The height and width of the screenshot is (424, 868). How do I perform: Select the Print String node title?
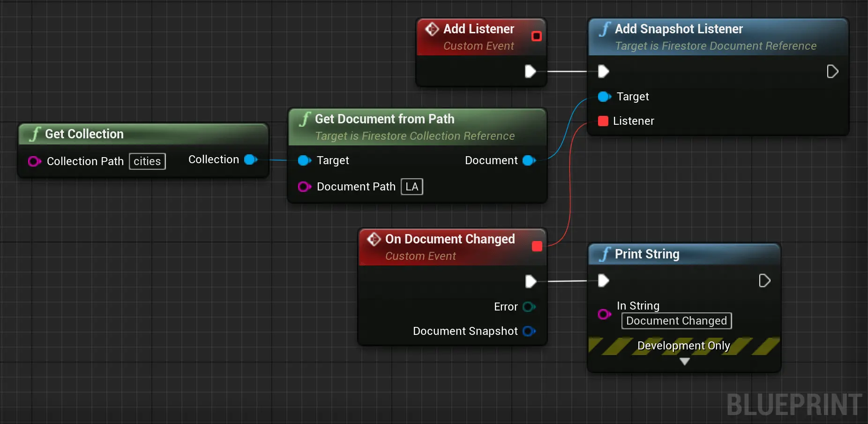coord(647,254)
